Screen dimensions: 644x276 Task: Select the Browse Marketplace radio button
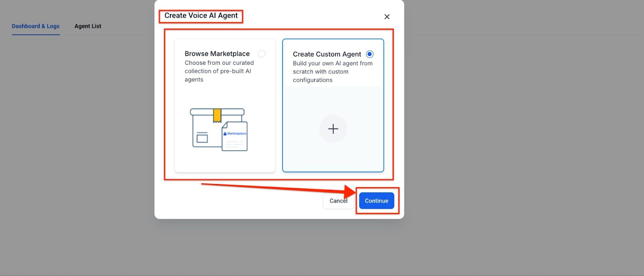point(262,54)
